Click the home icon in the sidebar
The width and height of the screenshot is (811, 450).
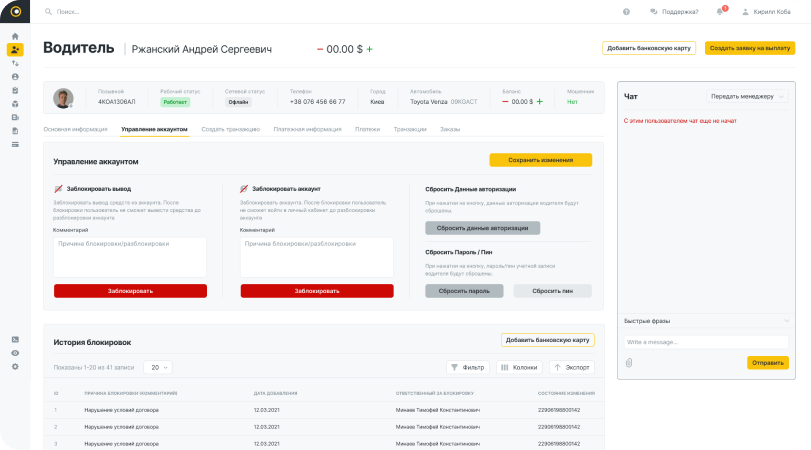[x=15, y=36]
